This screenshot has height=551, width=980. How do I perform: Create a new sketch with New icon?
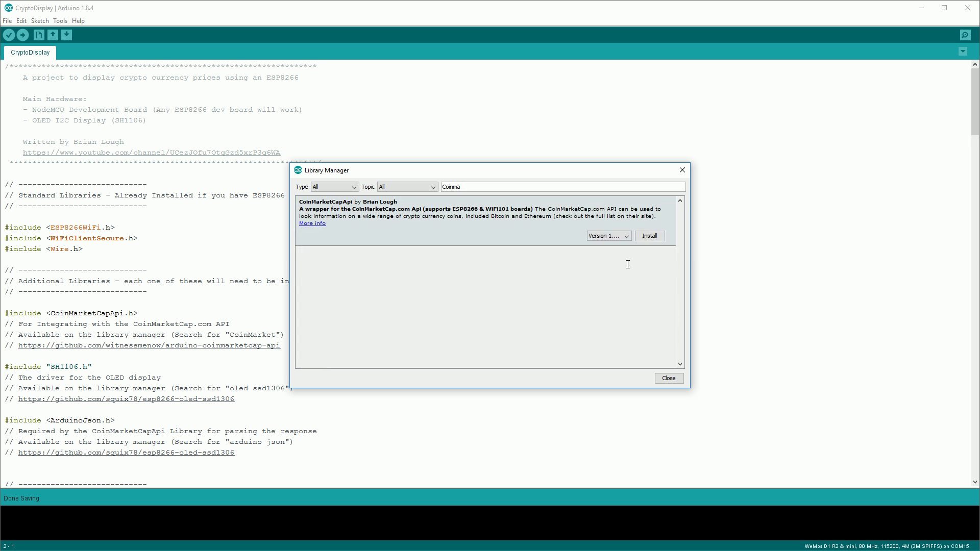(39, 35)
